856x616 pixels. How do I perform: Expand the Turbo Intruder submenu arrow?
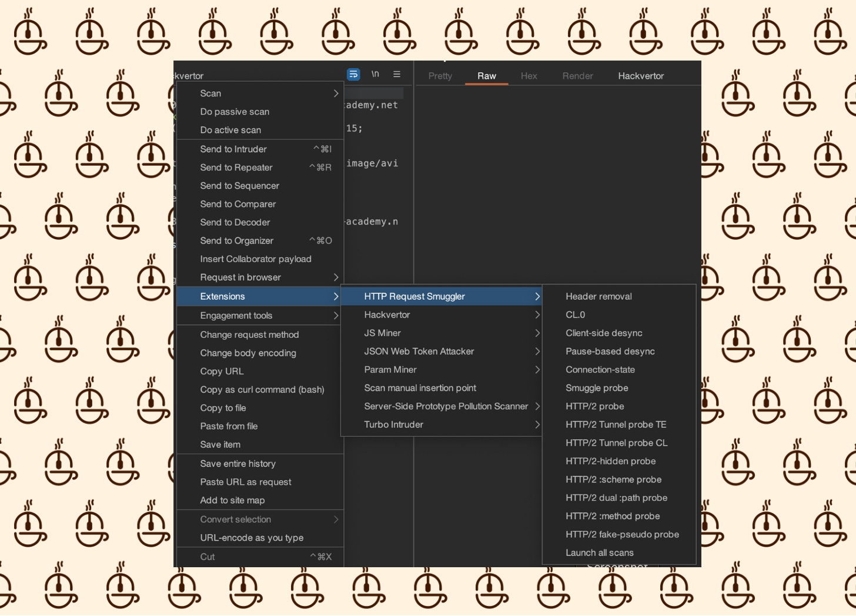point(537,424)
